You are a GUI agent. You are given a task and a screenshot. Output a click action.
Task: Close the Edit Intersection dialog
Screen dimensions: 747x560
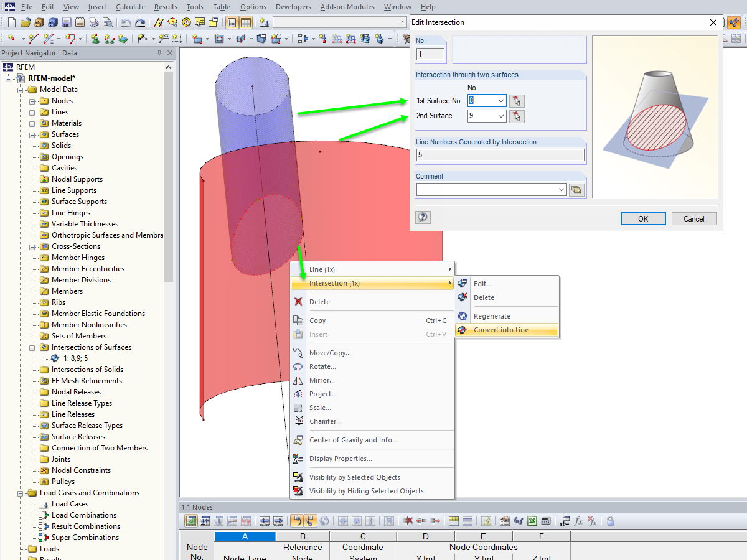(713, 22)
